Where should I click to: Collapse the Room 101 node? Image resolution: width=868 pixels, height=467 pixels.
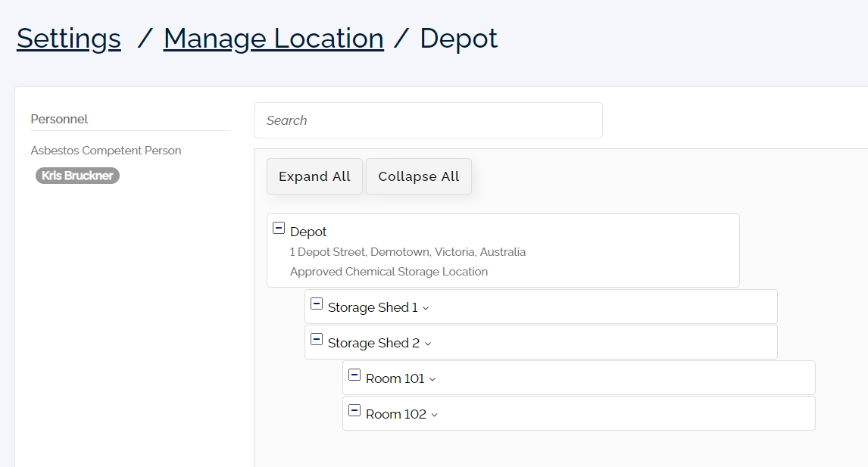354,374
